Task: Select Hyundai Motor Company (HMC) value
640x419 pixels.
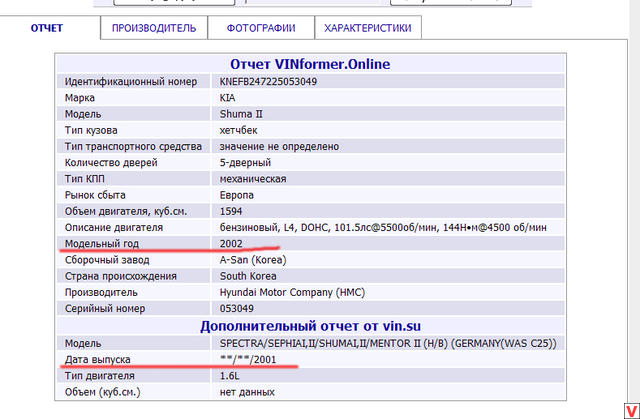Action: tap(292, 293)
